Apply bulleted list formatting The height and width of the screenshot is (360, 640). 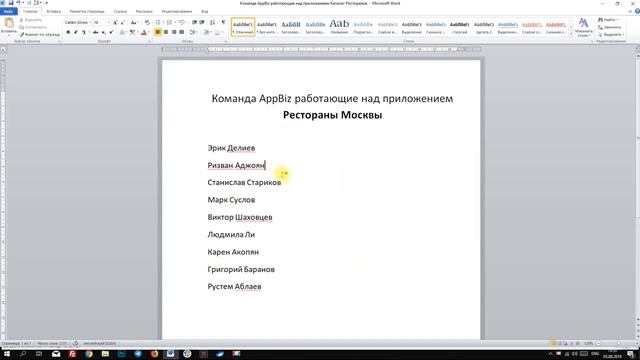coord(159,22)
